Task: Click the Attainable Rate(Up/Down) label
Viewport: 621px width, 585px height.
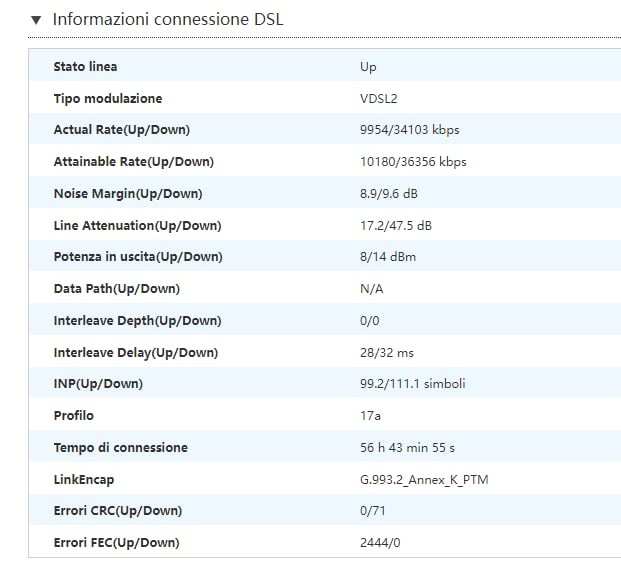Action: point(133,162)
